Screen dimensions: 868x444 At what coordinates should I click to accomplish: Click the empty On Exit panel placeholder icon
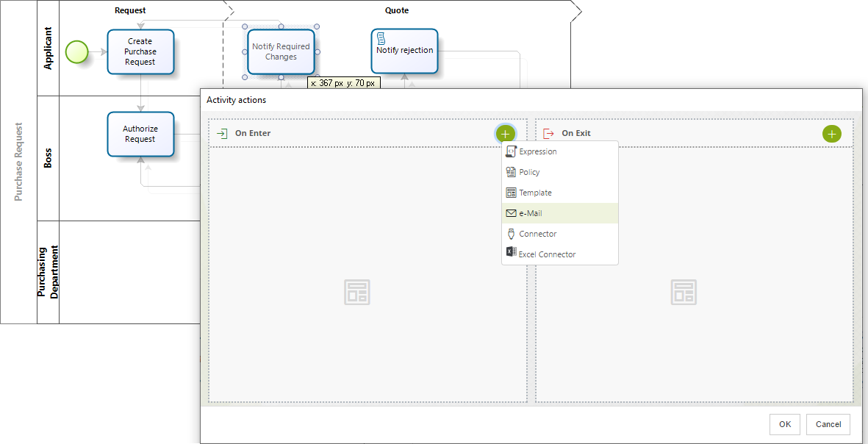684,292
